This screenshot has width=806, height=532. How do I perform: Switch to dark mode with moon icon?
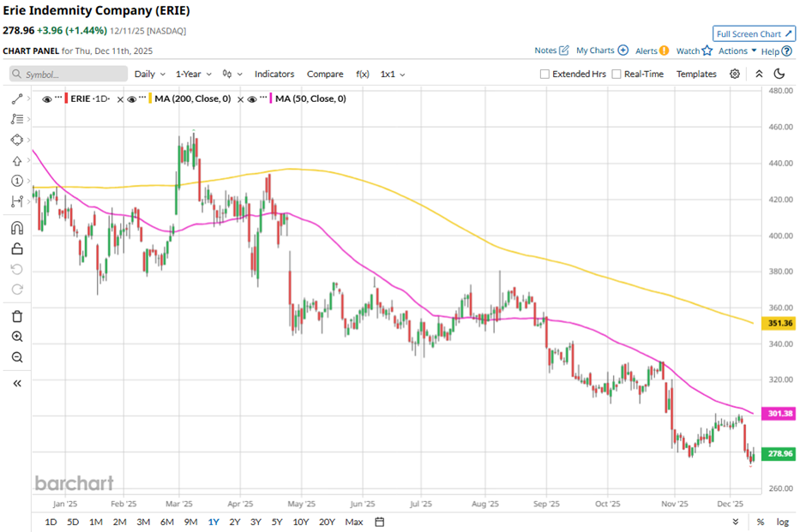pos(779,75)
